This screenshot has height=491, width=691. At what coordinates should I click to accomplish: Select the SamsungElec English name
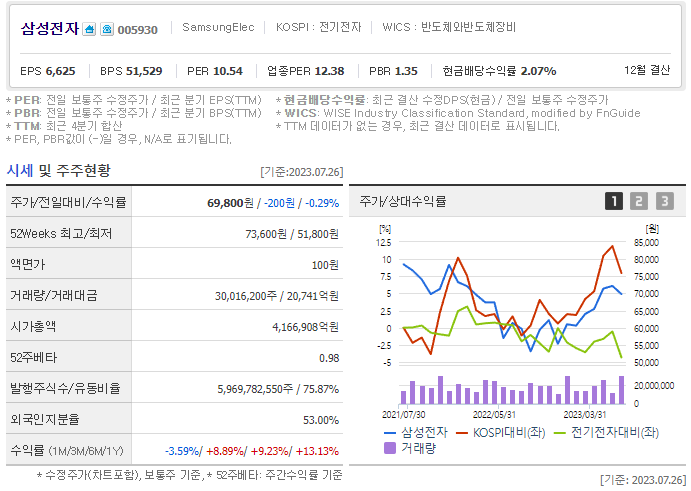tap(218, 27)
